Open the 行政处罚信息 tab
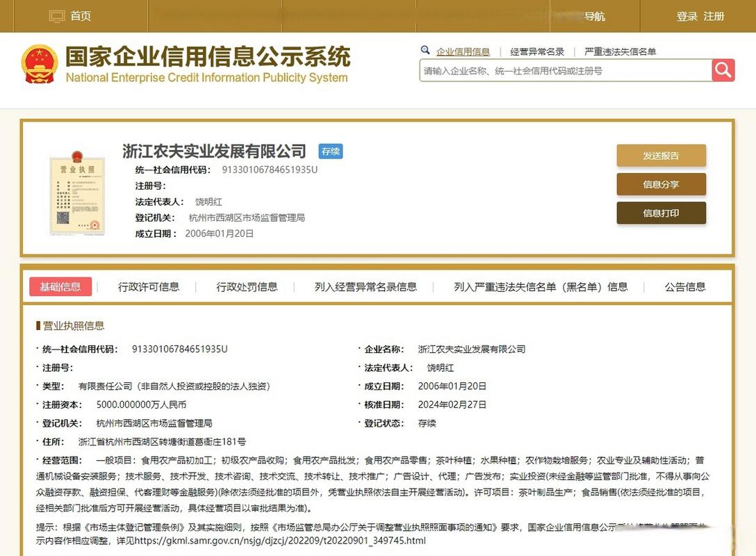 pyautogui.click(x=246, y=286)
